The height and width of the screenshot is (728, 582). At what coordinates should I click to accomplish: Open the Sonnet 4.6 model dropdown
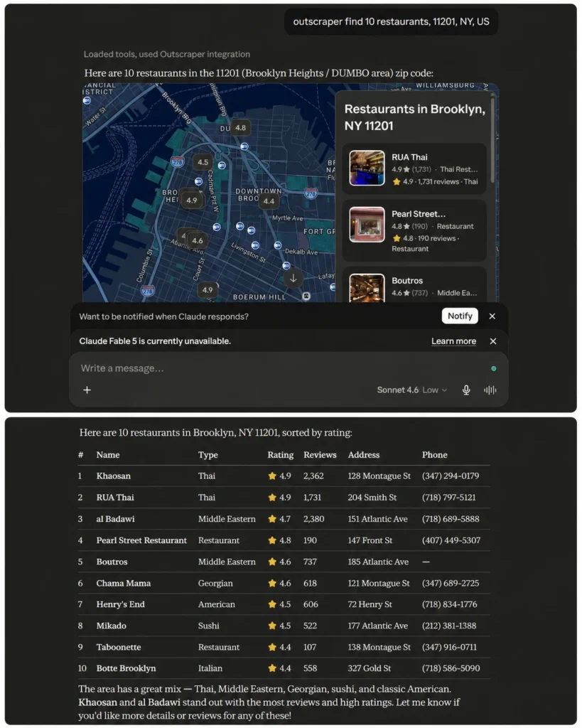click(411, 390)
